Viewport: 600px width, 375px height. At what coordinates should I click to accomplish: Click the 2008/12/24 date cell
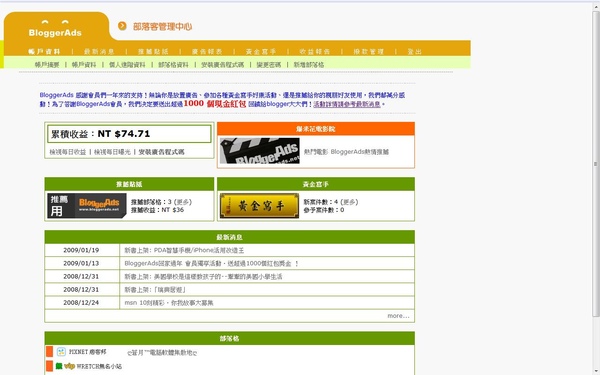pyautogui.click(x=81, y=303)
